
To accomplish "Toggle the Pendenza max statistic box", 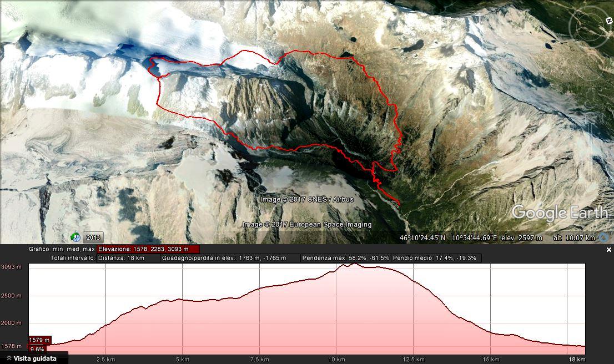I will [346, 258].
